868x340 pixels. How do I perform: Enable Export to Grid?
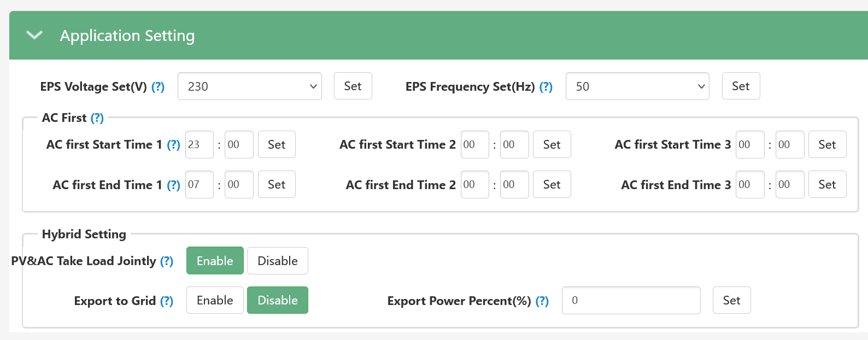click(215, 300)
